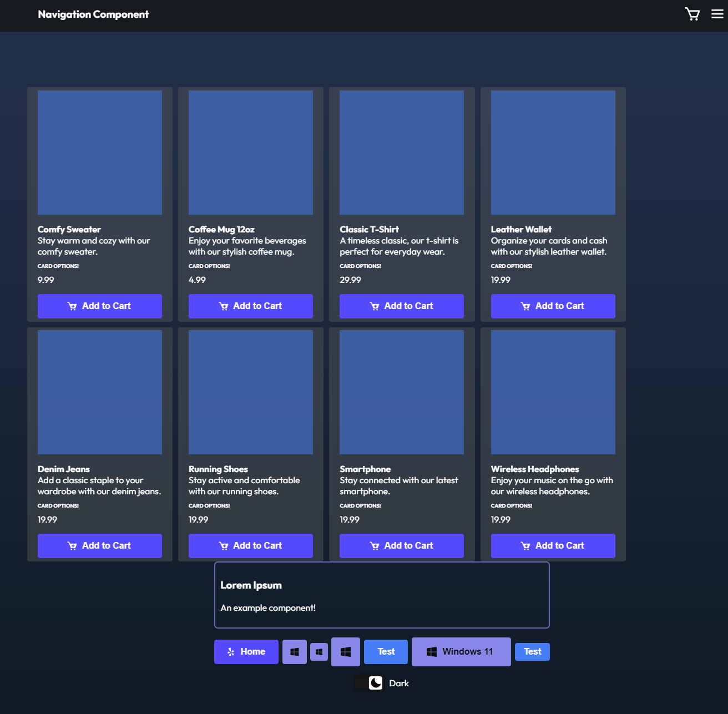Click the smallest Windows logo icon button
The image size is (728, 714).
tap(318, 651)
